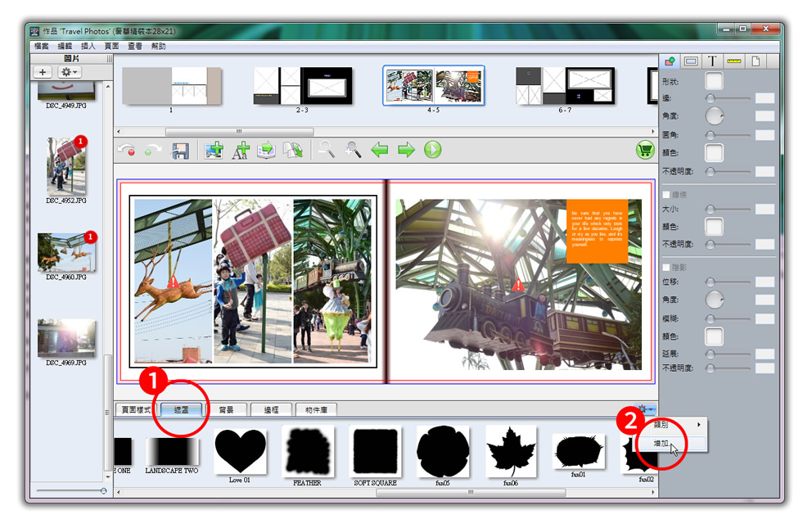Image resolution: width=812 pixels, height=528 pixels.
Task: Select the Love 01 heart mask thumbnail
Action: tap(240, 451)
